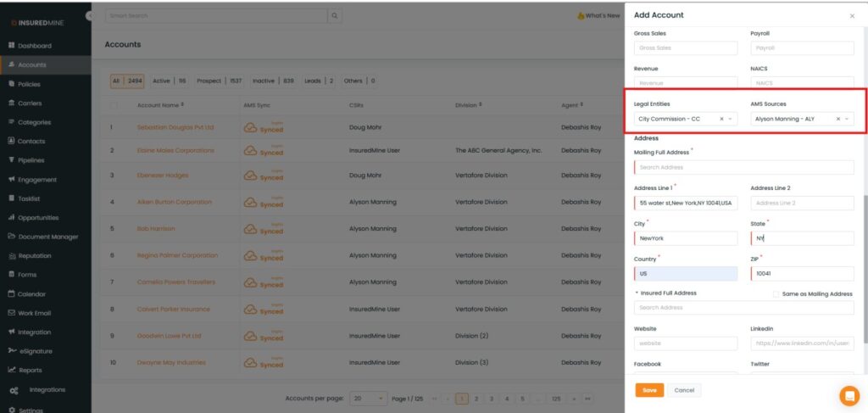
Task: Expand the Legal Entities dropdown
Action: pyautogui.click(x=732, y=119)
